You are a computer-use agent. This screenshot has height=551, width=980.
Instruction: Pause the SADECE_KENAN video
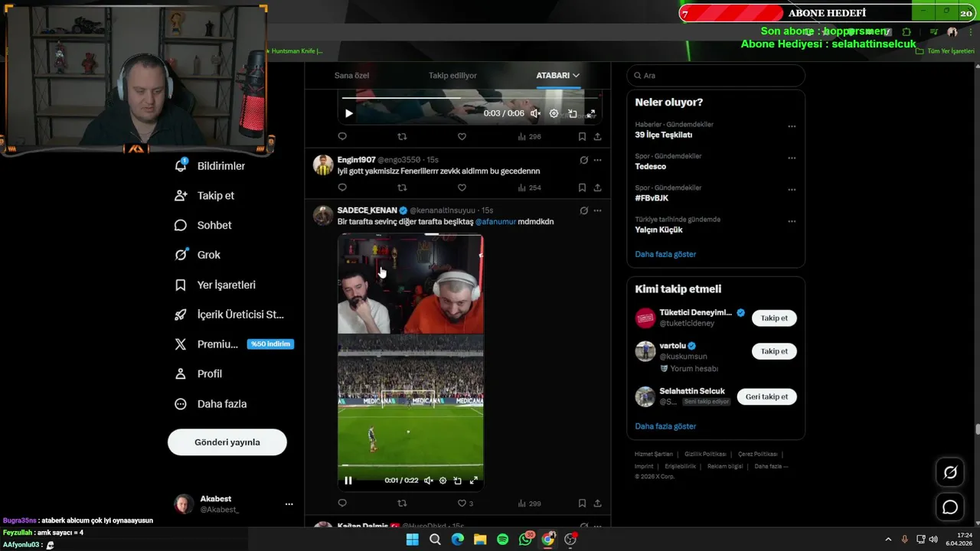tap(348, 481)
